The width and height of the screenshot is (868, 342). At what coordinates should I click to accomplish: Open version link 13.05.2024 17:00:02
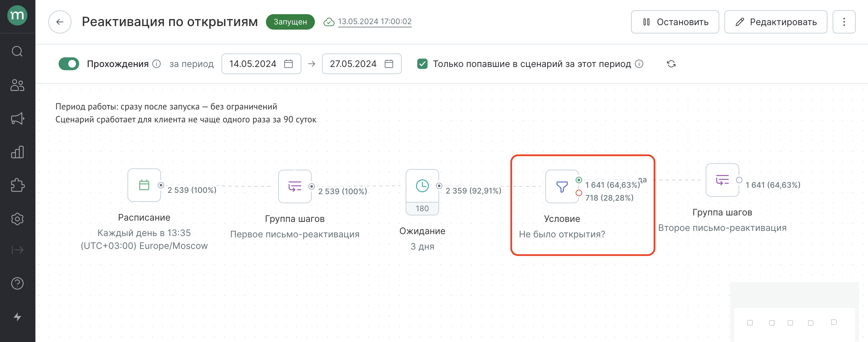coord(374,22)
